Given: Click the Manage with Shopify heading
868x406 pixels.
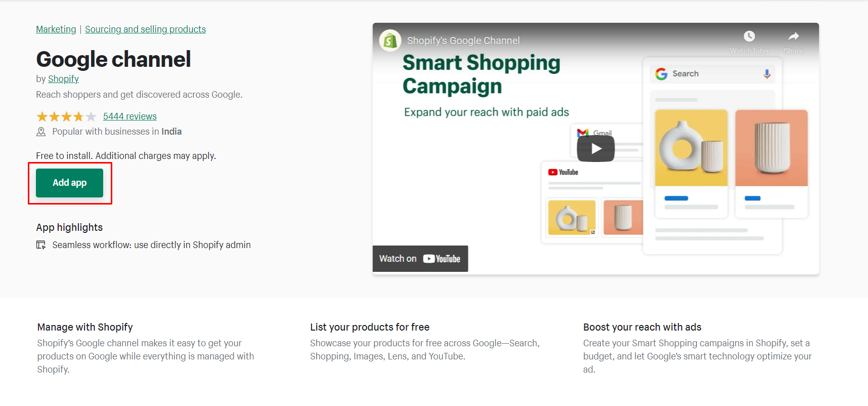Looking at the screenshot, I should (85, 327).
